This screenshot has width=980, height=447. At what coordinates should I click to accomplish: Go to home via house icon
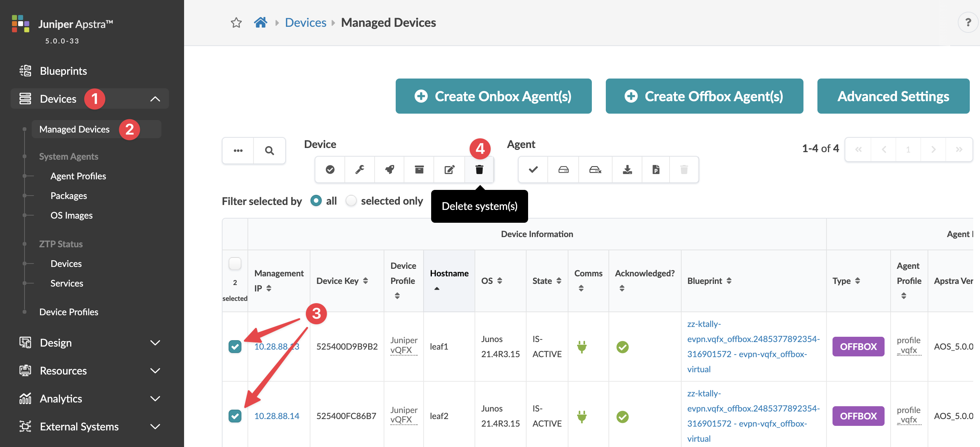point(261,23)
